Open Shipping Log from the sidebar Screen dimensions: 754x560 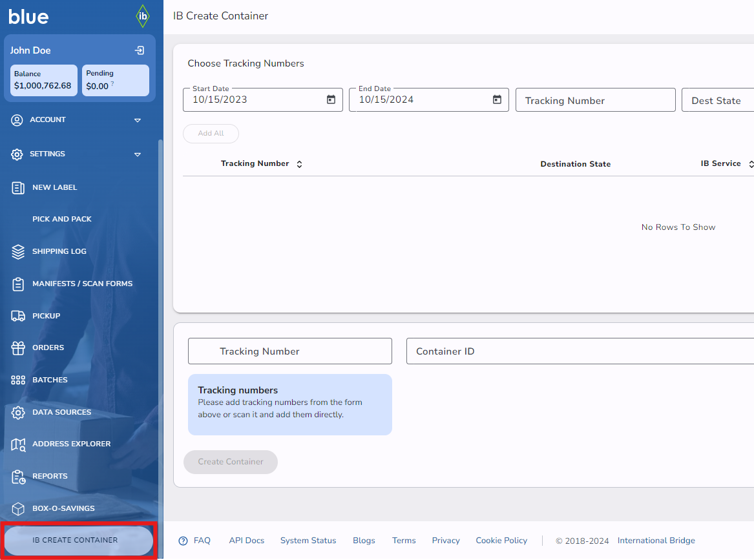59,251
